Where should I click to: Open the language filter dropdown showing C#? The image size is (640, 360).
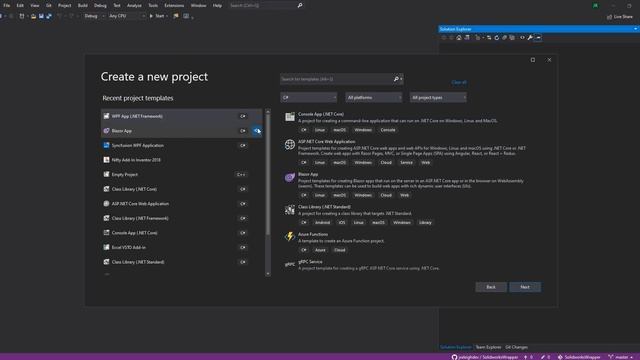[309, 98]
